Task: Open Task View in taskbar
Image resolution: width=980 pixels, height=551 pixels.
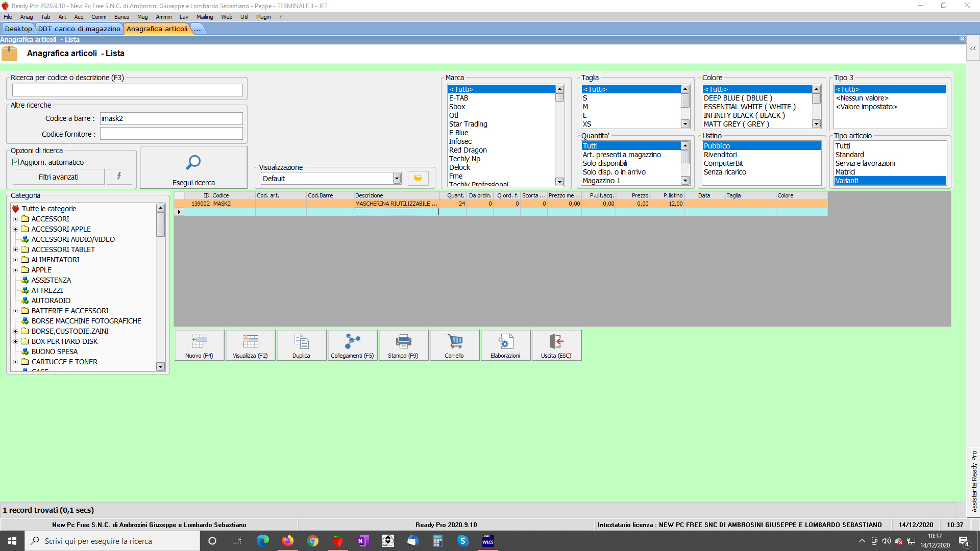Action: coord(237,541)
